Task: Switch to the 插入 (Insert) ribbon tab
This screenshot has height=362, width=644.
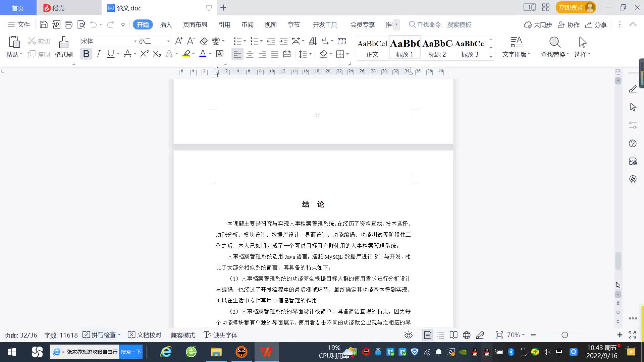Action: point(166,25)
